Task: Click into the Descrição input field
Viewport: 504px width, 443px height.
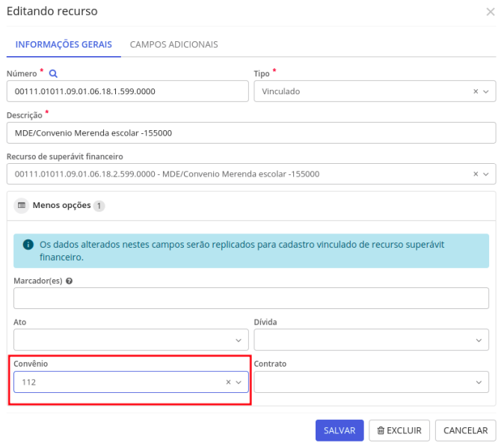Action: click(251, 133)
